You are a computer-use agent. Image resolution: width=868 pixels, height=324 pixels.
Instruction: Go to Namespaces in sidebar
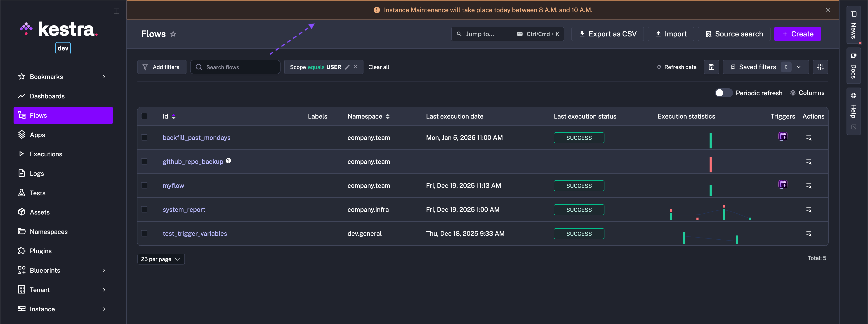tap(49, 232)
